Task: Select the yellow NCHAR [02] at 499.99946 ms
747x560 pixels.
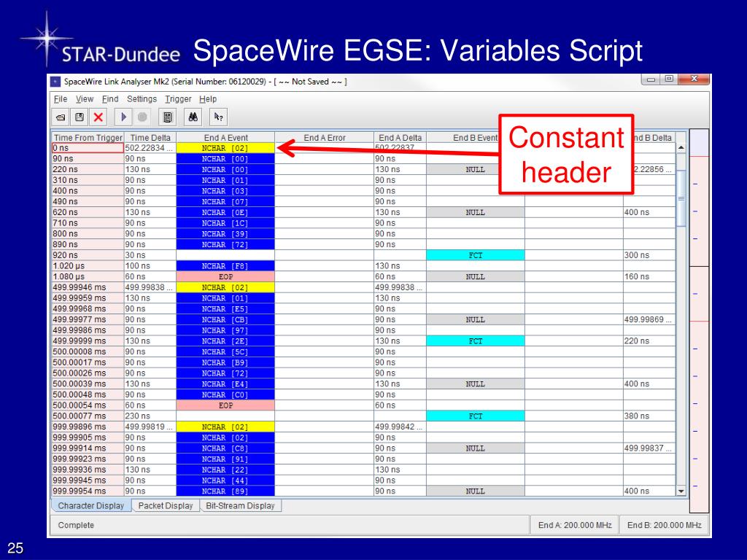Action: point(225,287)
